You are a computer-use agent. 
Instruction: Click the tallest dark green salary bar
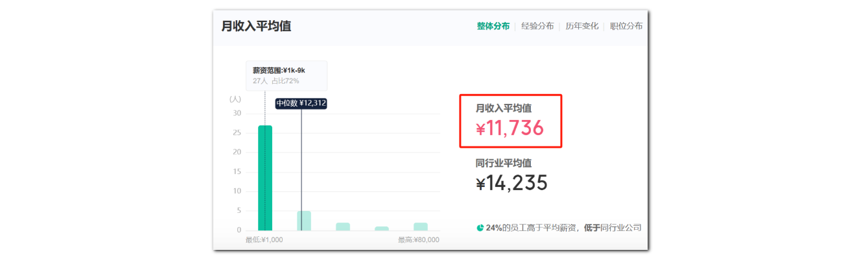tap(265, 178)
